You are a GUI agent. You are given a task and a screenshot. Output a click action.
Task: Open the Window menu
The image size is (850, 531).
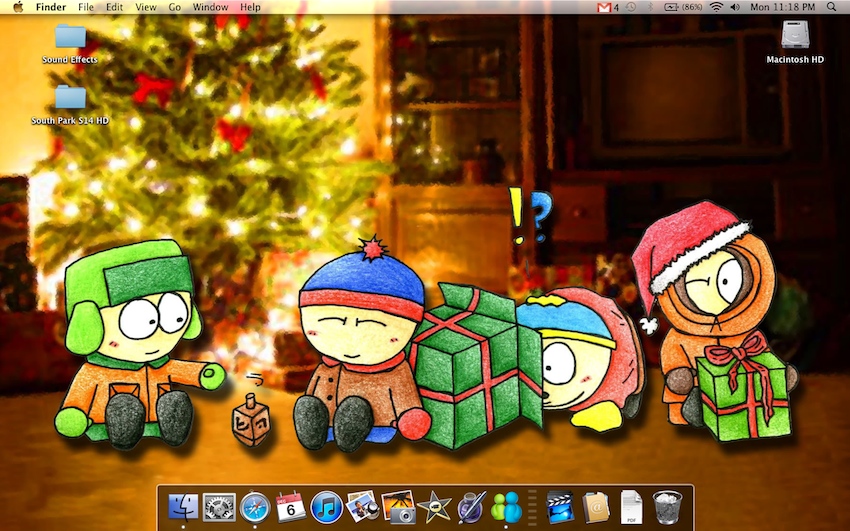coord(210,7)
